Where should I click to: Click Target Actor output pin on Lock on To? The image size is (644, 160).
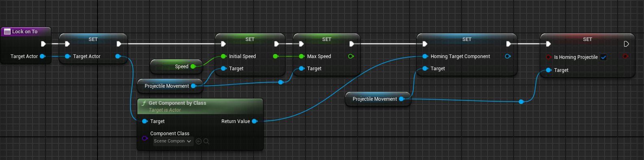(x=43, y=56)
